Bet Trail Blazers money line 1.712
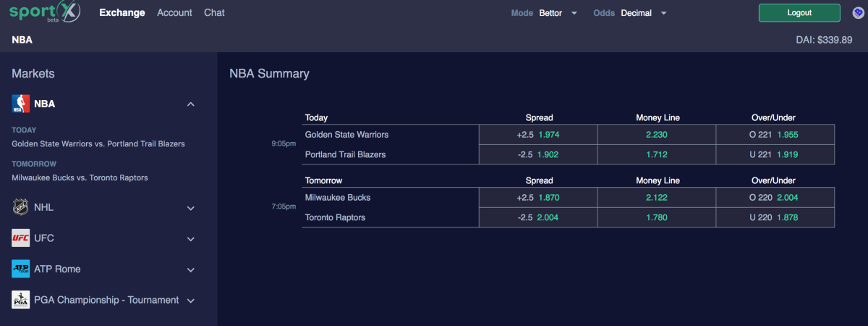Image resolution: width=868 pixels, height=326 pixels. click(x=657, y=154)
